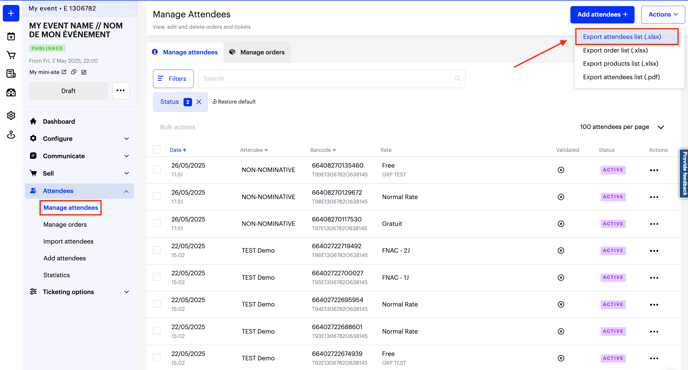Sort by the Barcode column header

pyautogui.click(x=323, y=150)
